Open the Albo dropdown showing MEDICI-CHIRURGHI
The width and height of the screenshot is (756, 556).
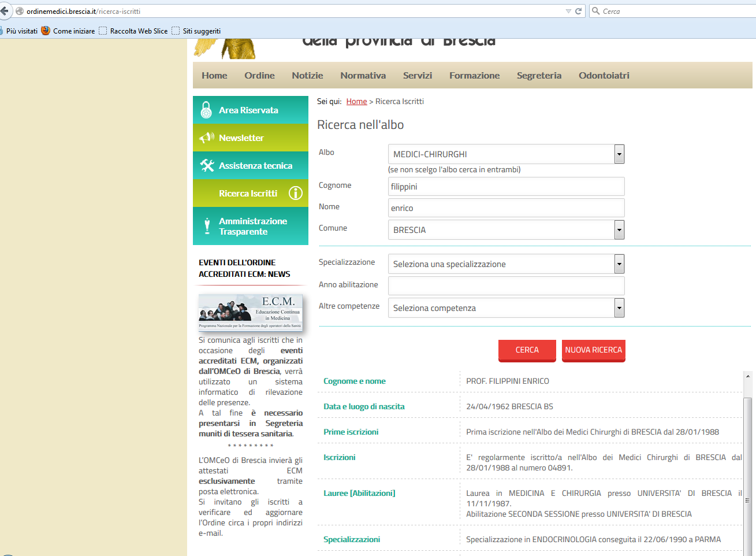point(507,154)
